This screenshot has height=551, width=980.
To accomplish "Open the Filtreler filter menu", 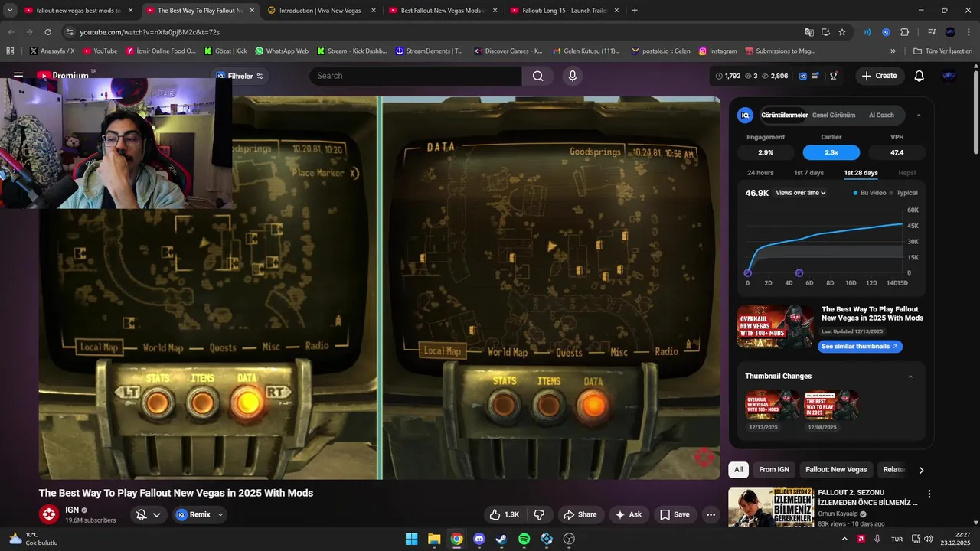I will click(x=240, y=76).
